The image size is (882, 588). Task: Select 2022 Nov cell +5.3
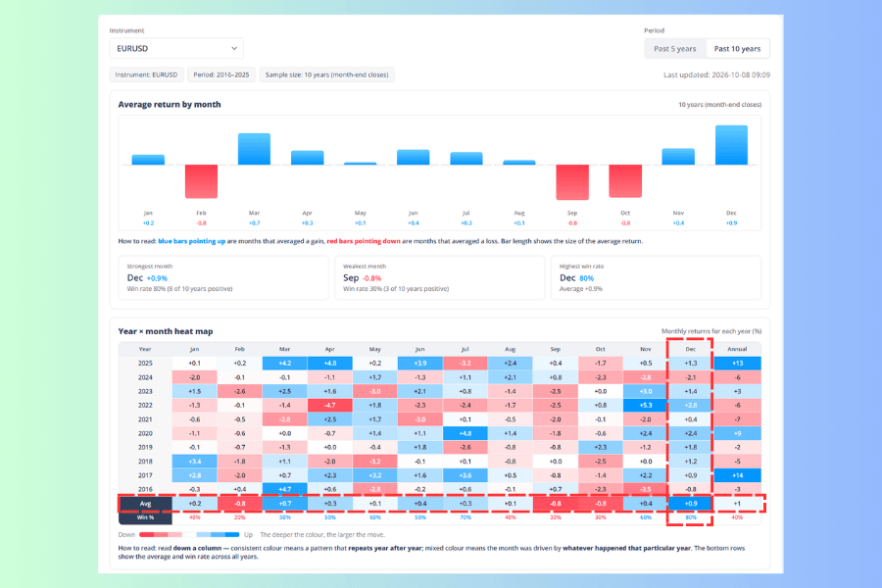tap(645, 405)
